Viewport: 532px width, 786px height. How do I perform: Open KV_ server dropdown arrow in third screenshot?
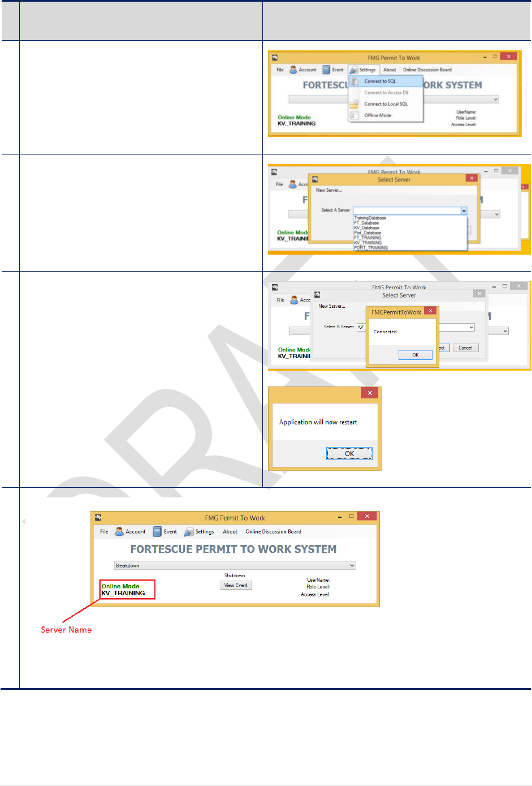[471, 328]
